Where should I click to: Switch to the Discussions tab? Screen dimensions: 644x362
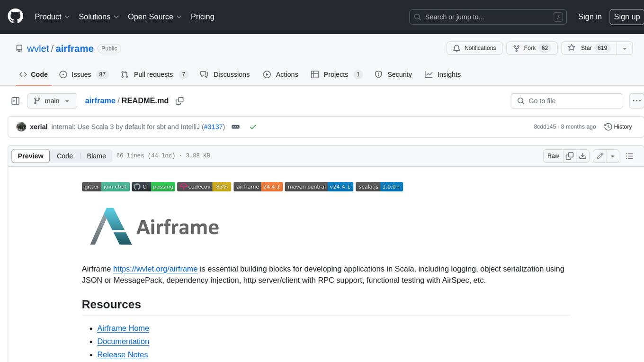(x=225, y=74)
